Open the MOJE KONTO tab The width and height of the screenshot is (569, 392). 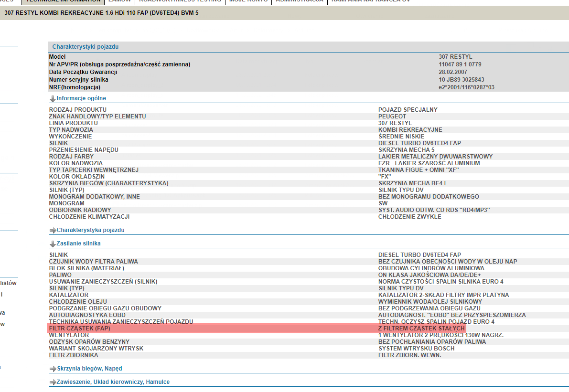coord(248,1)
